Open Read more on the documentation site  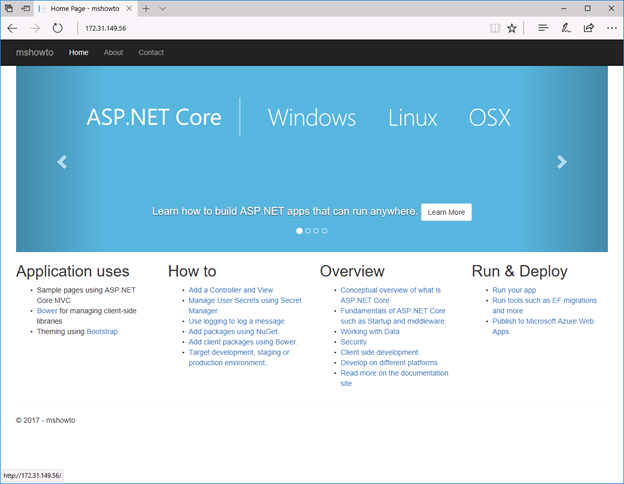[394, 378]
